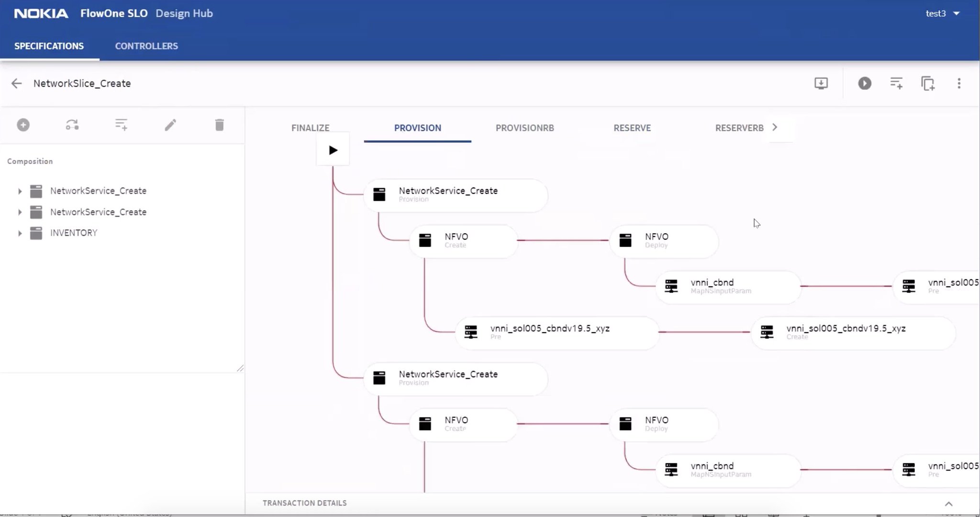The height and width of the screenshot is (517, 980).
Task: Click the add circle icon in composition toolbar
Action: pos(23,125)
